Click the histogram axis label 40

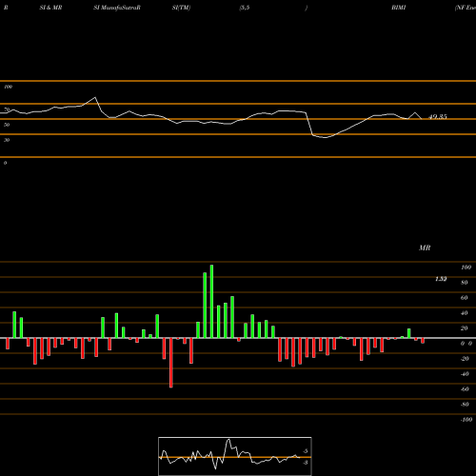[465, 313]
